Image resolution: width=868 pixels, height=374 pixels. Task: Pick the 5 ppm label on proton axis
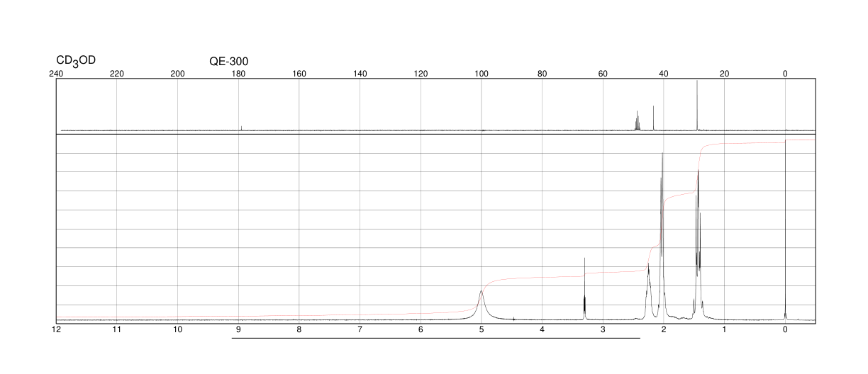(482, 330)
